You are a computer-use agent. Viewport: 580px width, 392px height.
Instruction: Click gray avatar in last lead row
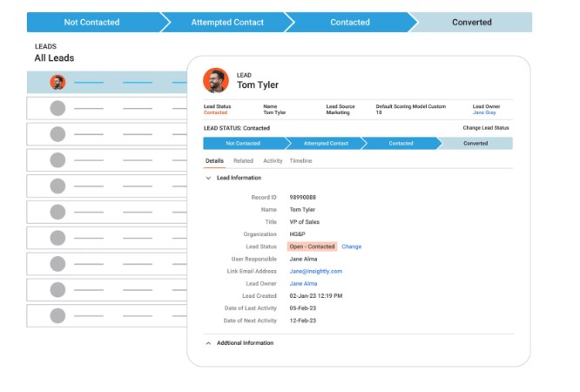coord(57,315)
